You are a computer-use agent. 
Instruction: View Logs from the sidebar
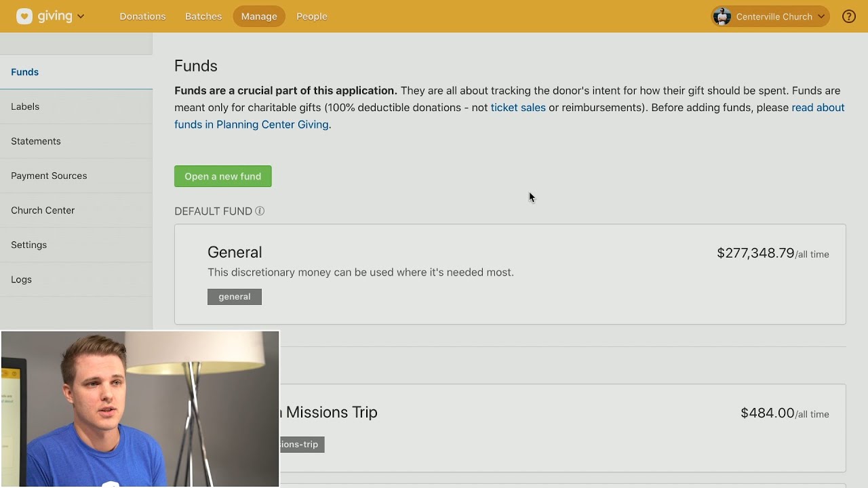point(21,279)
